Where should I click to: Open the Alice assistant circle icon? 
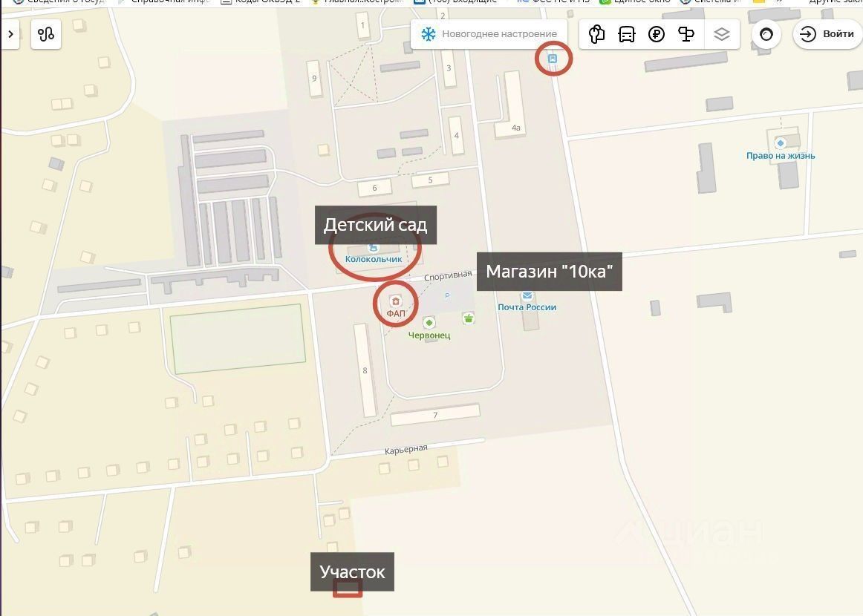tap(766, 34)
